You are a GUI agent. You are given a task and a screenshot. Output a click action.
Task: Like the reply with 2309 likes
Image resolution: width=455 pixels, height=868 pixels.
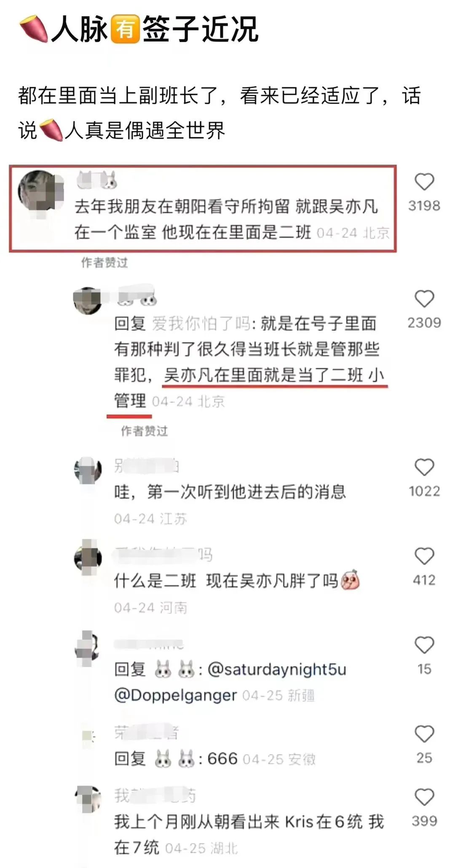(424, 299)
